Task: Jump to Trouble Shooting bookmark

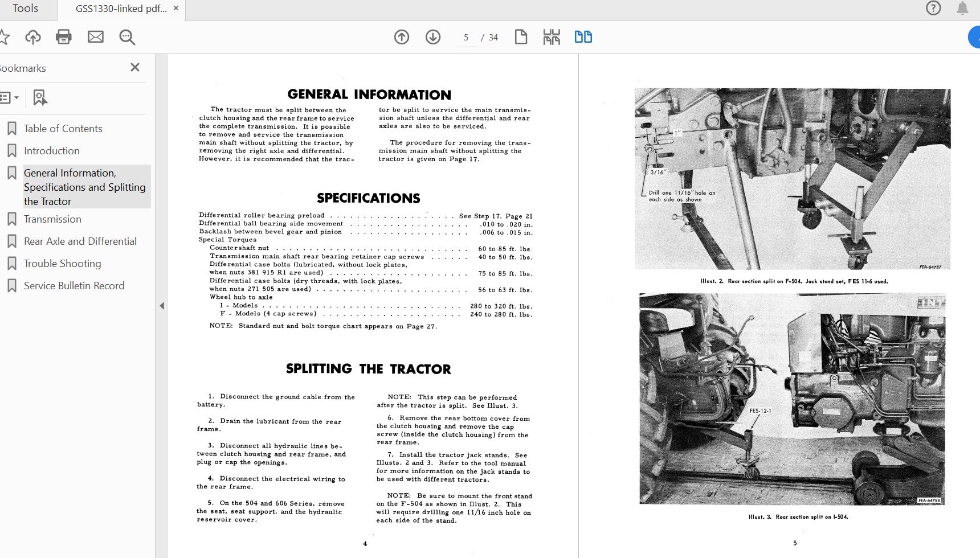Action: tap(62, 264)
